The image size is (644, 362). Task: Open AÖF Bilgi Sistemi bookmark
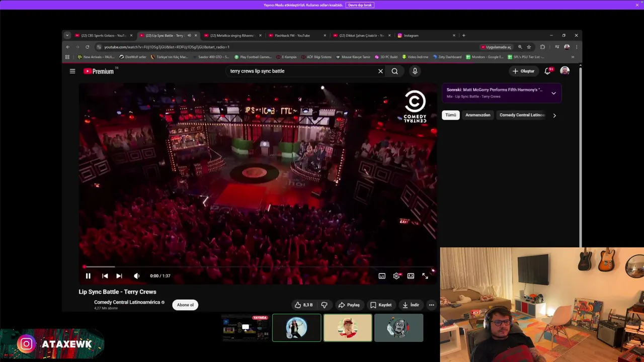click(x=316, y=57)
